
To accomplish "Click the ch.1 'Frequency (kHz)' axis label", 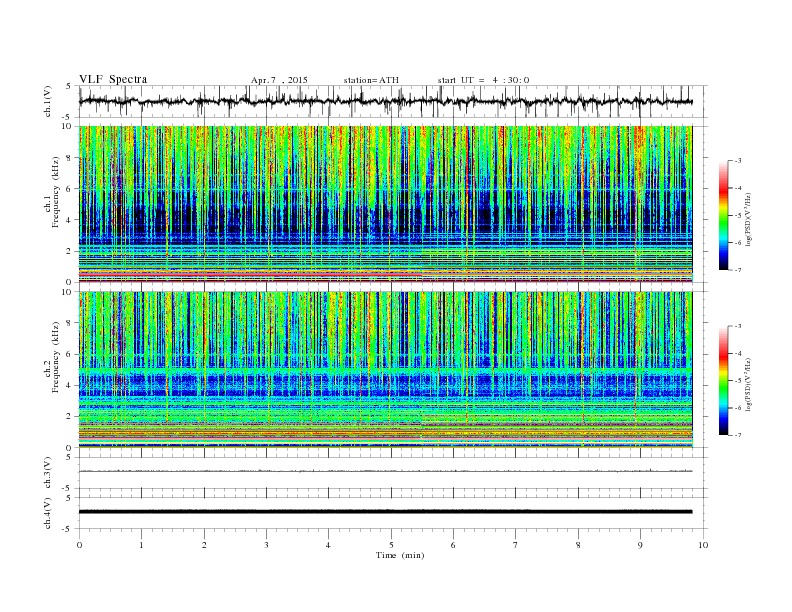I will tap(56, 192).
